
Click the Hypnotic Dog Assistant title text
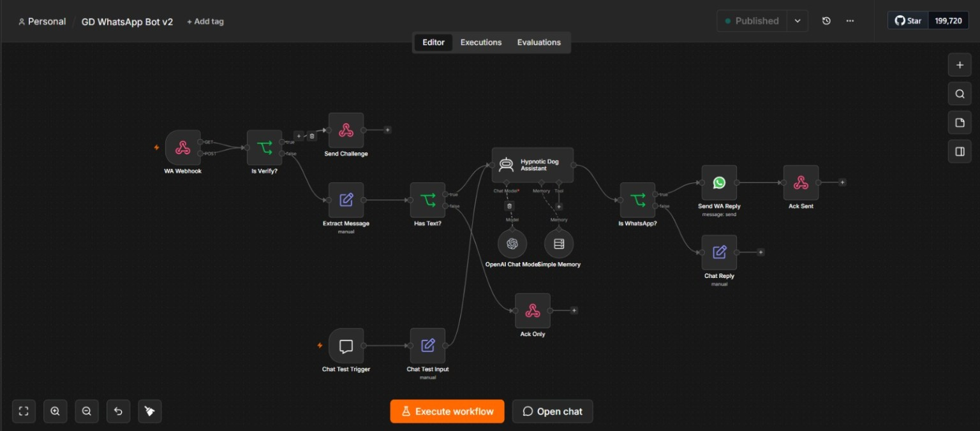pos(540,165)
